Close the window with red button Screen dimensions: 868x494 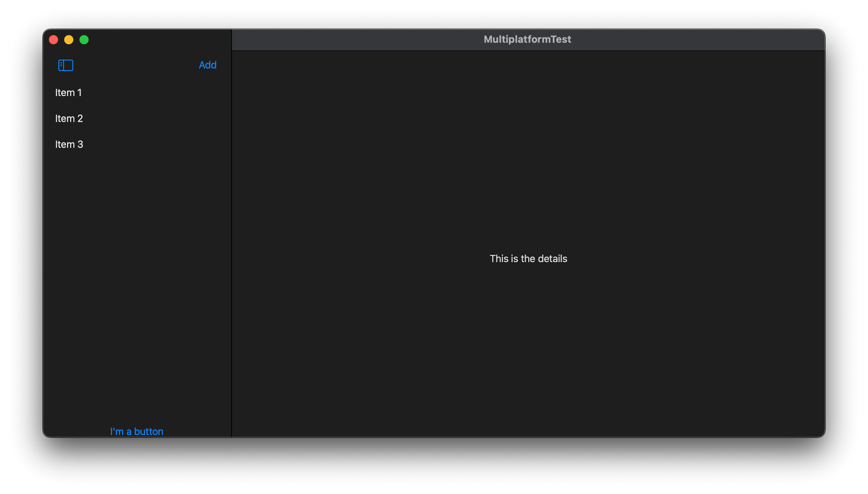(53, 40)
